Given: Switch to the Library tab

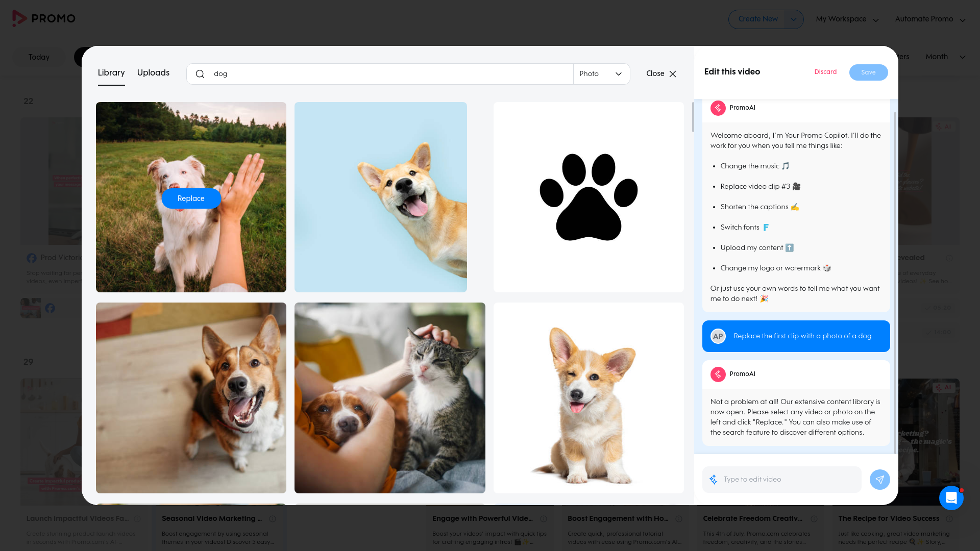Looking at the screenshot, I should click(111, 73).
